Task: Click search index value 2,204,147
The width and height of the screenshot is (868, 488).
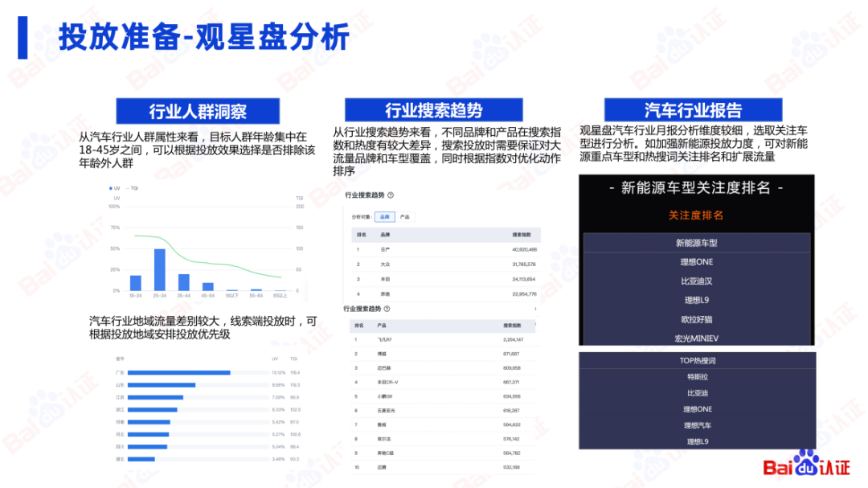Action: [x=513, y=339]
